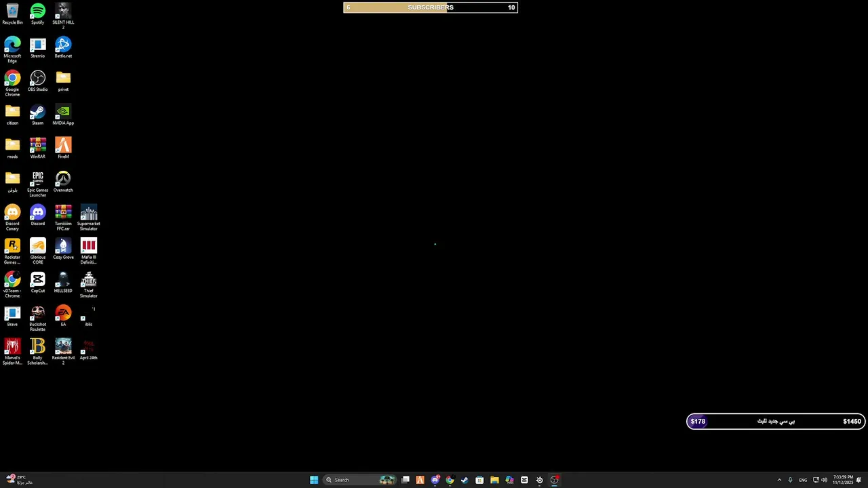Click the SUBSCRIBERS goal progress bar
The height and width of the screenshot is (488, 868).
pos(431,7)
